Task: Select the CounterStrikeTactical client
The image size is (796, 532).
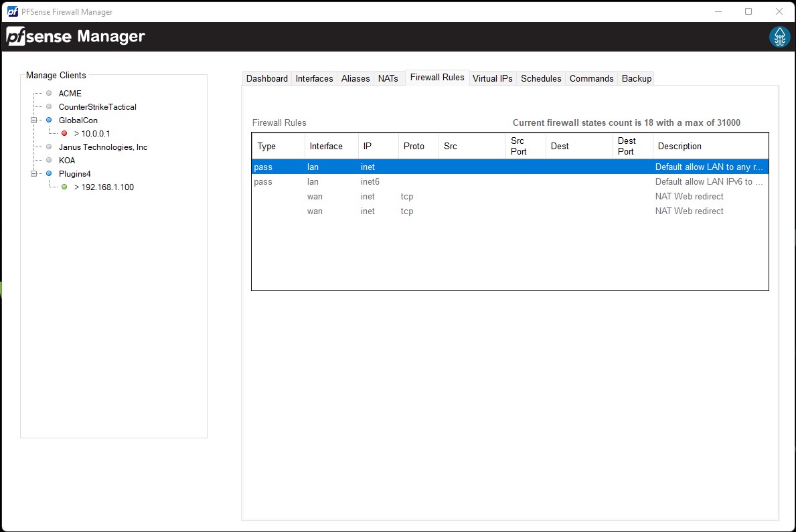Action: pyautogui.click(x=97, y=107)
